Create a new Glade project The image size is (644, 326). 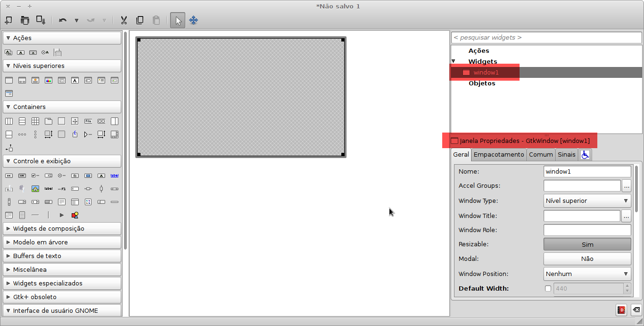pos(8,20)
